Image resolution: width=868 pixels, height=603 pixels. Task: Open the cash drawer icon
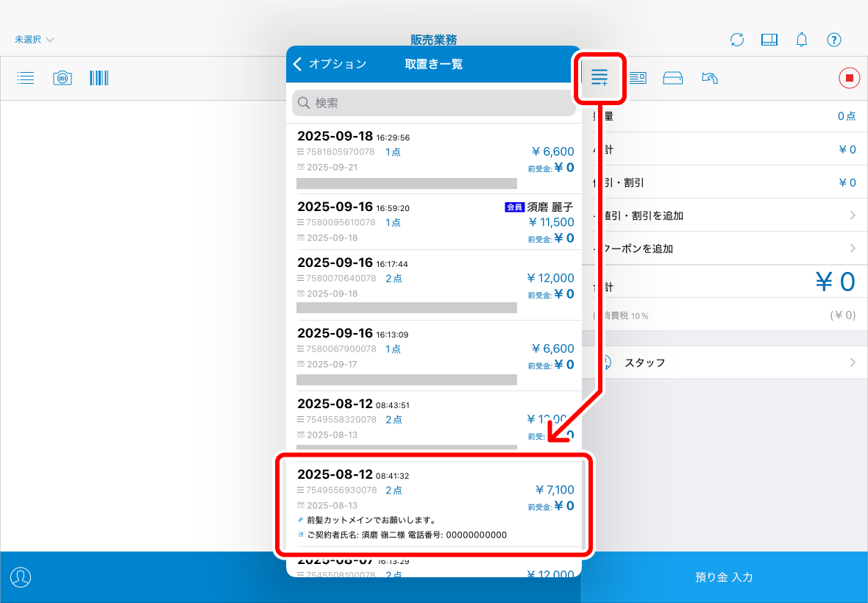(x=673, y=78)
